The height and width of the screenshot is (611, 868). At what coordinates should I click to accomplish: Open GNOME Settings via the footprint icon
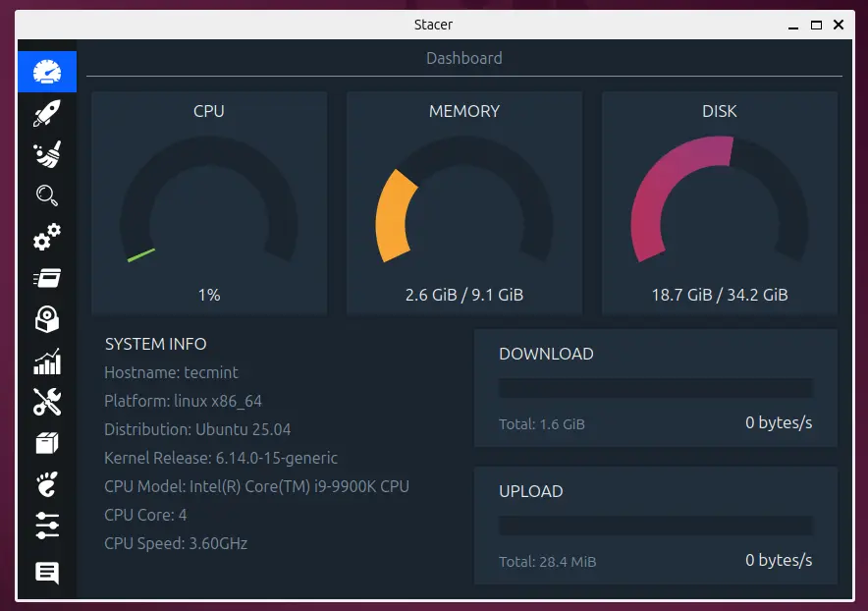pos(46,484)
